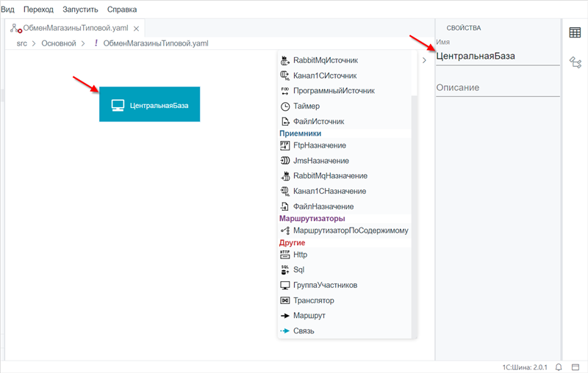
Task: Select the ФайлИсточник file icon
Action: 285,121
